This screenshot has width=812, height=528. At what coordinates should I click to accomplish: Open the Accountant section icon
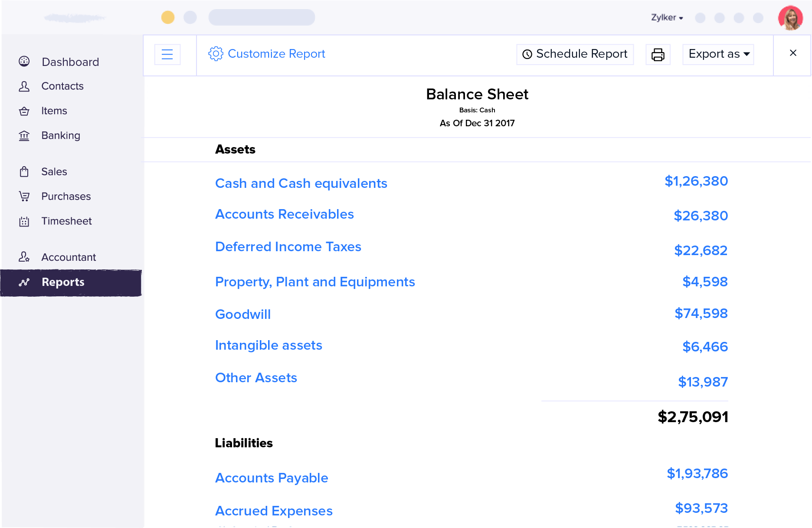click(x=25, y=257)
